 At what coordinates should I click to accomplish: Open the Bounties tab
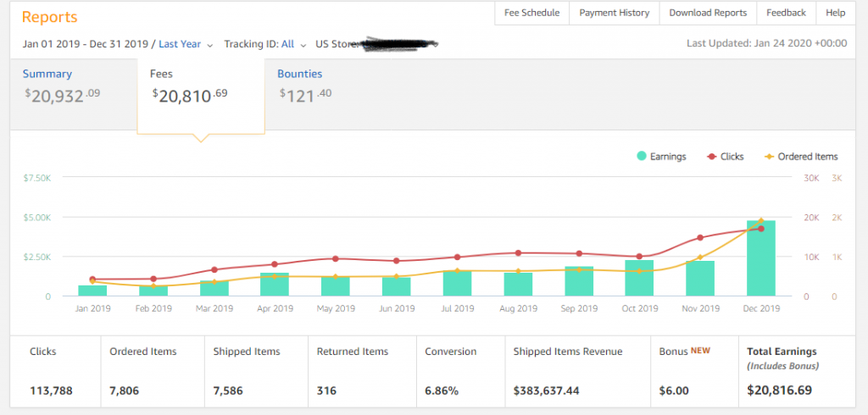point(300,74)
